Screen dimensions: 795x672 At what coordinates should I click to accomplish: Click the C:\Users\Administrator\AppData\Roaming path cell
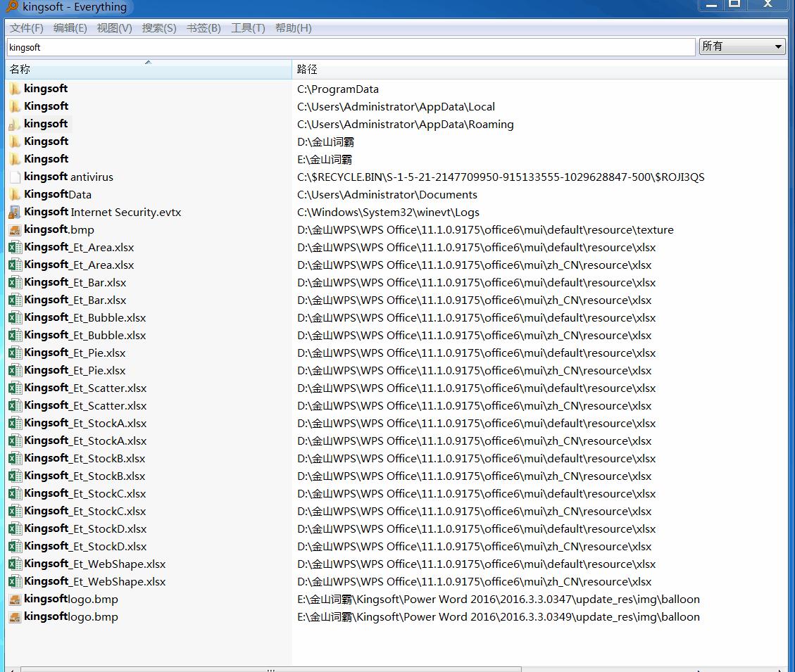click(405, 124)
